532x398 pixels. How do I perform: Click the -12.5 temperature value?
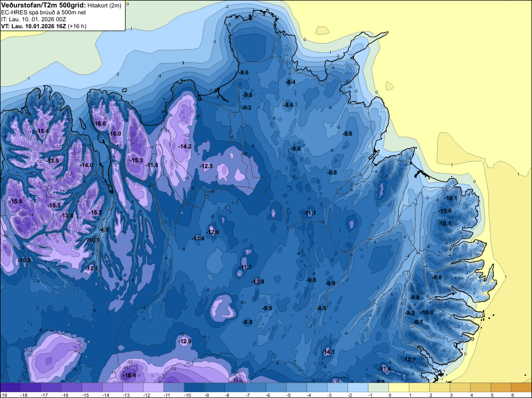[206, 166]
